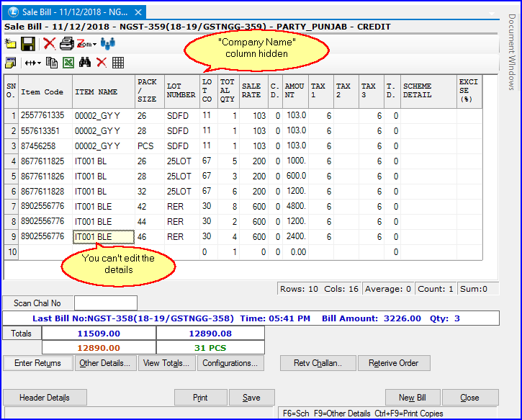Click item code cell 87456258

click(45, 146)
